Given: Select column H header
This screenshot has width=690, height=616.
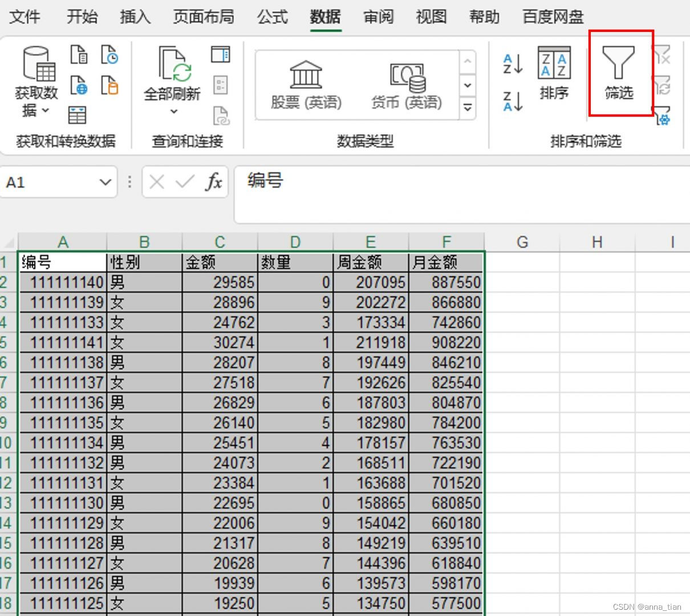Looking at the screenshot, I should [597, 242].
